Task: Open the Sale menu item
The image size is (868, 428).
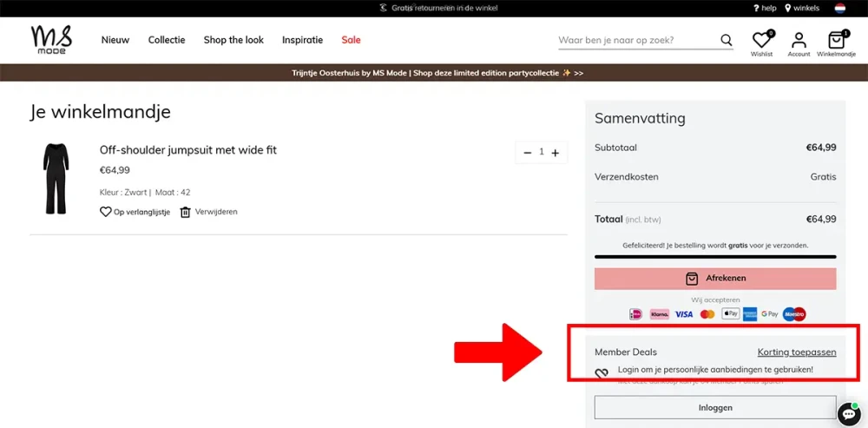Action: [x=351, y=40]
